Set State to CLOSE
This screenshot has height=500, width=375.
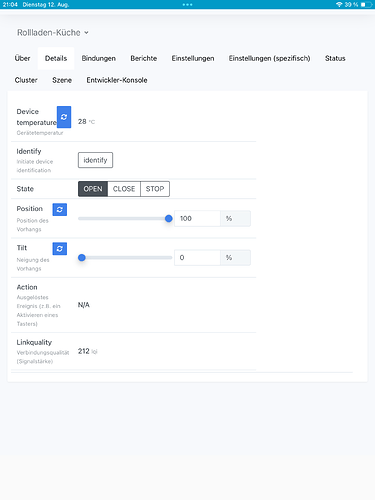(124, 189)
